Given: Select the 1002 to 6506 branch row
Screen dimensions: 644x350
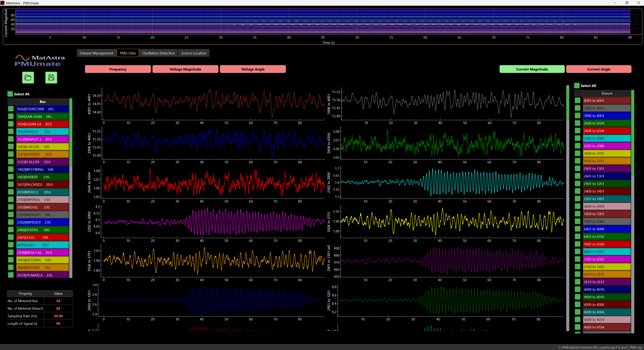Looking at the screenshot, I should point(607,244).
